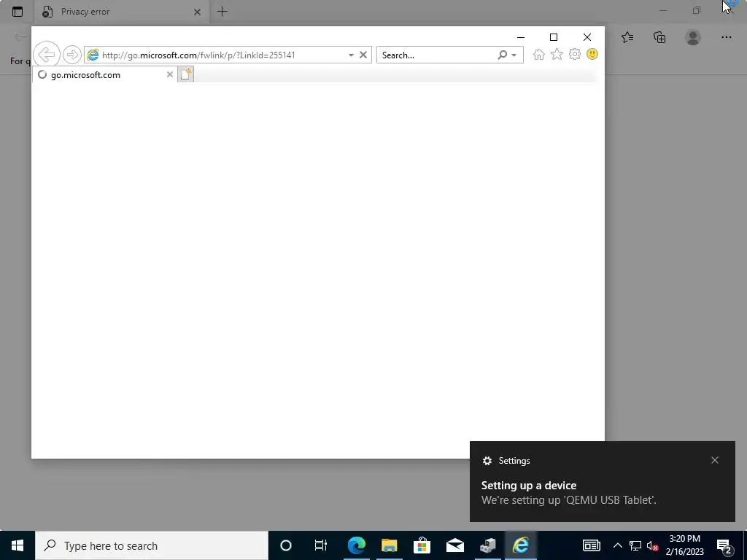Open the Windows Start menu

(18, 545)
